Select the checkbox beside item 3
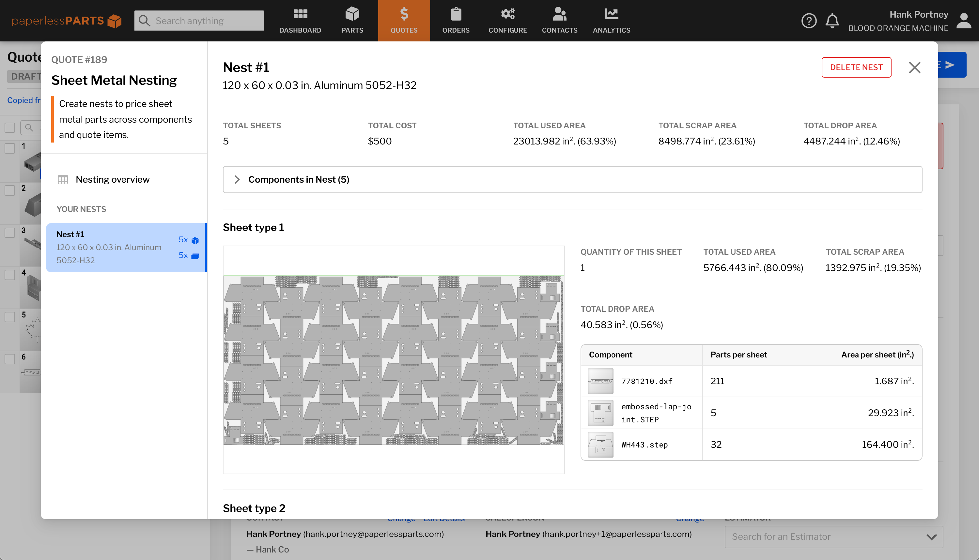This screenshot has width=979, height=560. [x=9, y=232]
